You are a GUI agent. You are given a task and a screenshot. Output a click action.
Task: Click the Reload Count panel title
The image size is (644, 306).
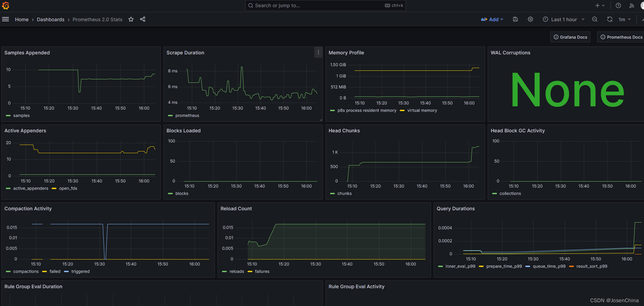[236, 209]
